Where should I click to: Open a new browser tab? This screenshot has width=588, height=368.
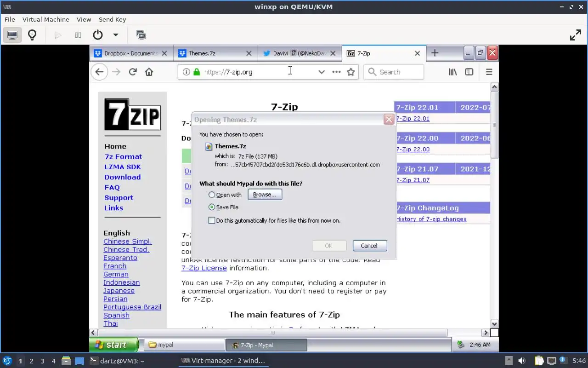click(x=435, y=53)
